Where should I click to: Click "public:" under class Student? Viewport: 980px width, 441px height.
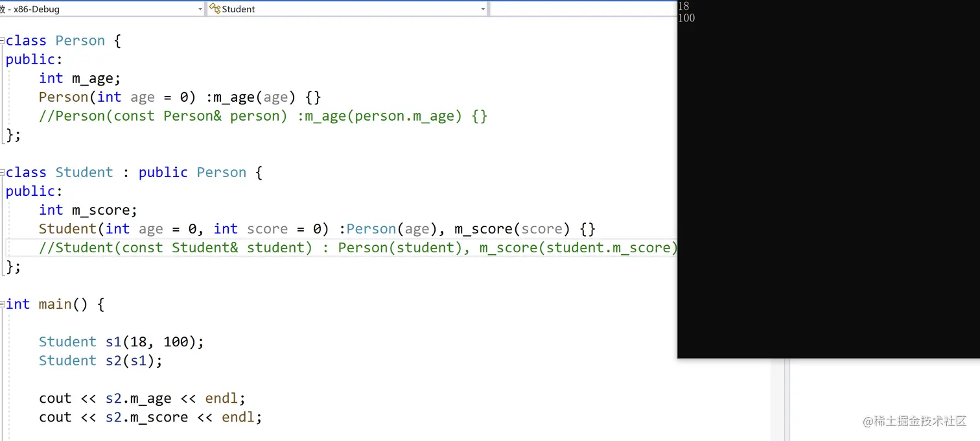click(34, 191)
